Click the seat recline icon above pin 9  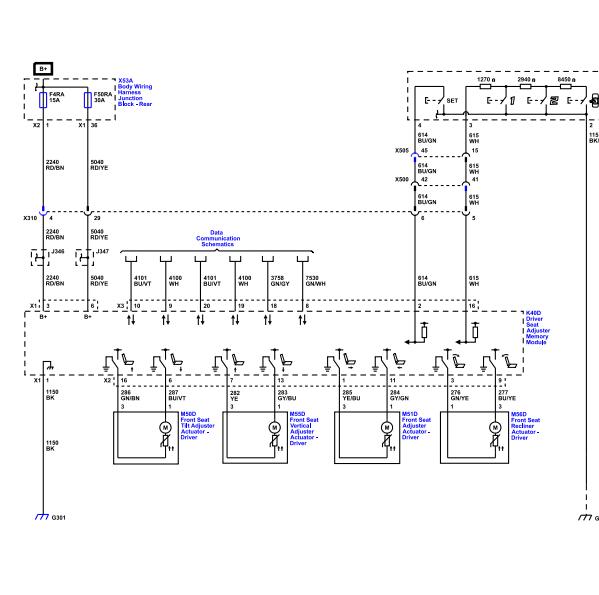(x=510, y=361)
